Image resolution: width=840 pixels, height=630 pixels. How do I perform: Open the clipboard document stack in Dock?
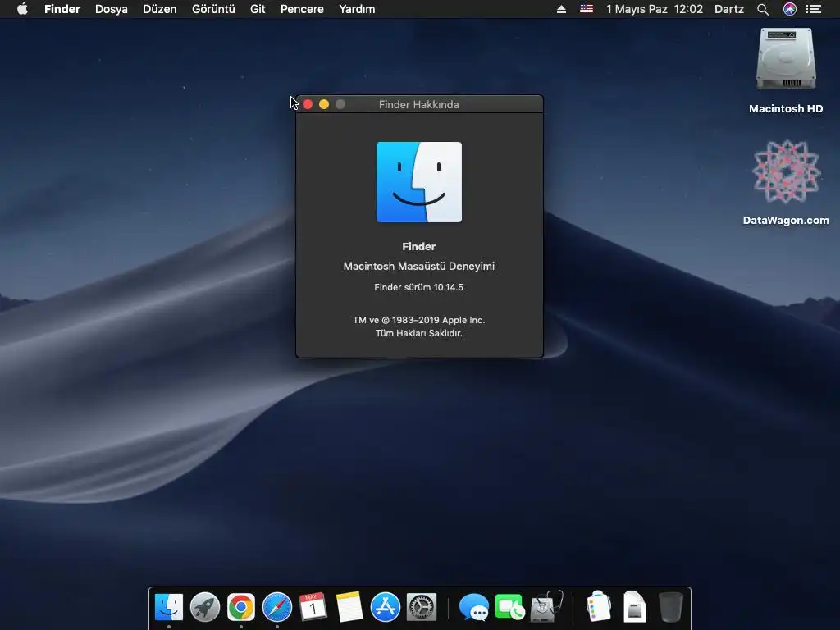coord(598,606)
